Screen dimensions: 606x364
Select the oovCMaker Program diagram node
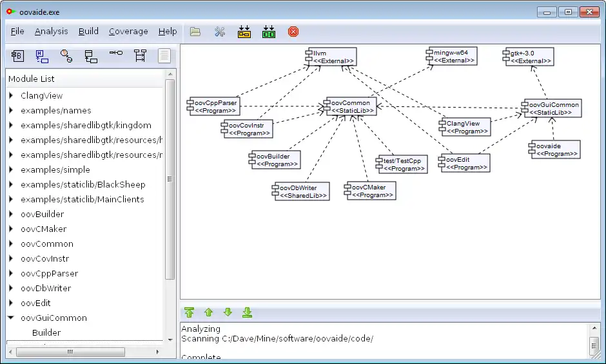[x=370, y=191]
